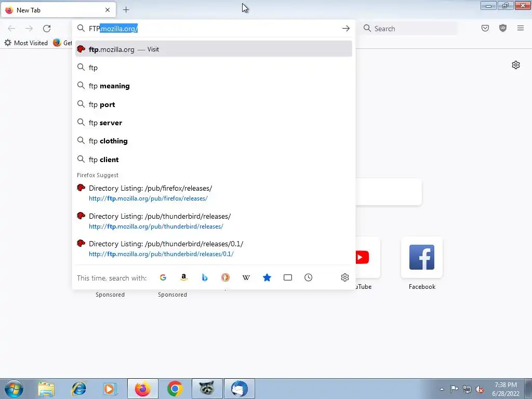Select the New Tab tab
The width and height of the screenshot is (532, 399).
click(58, 10)
